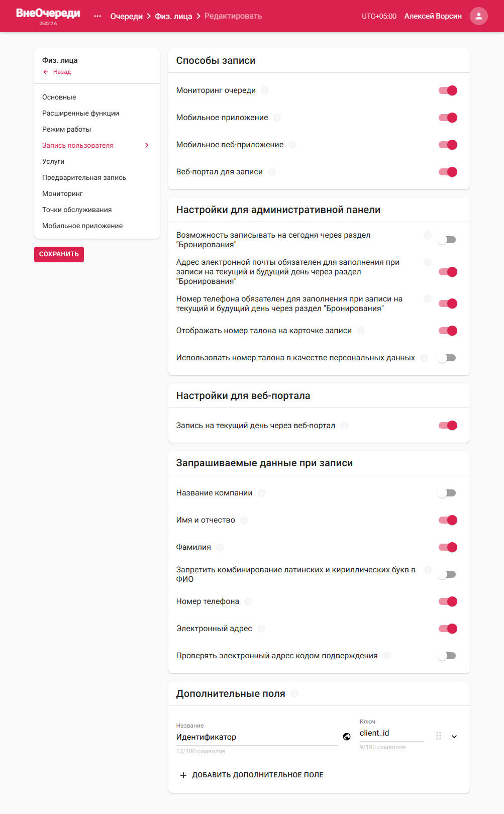Image resolution: width=504 pixels, height=814 pixels.
Task: Click info icon next to Фамилия
Action: (220, 547)
